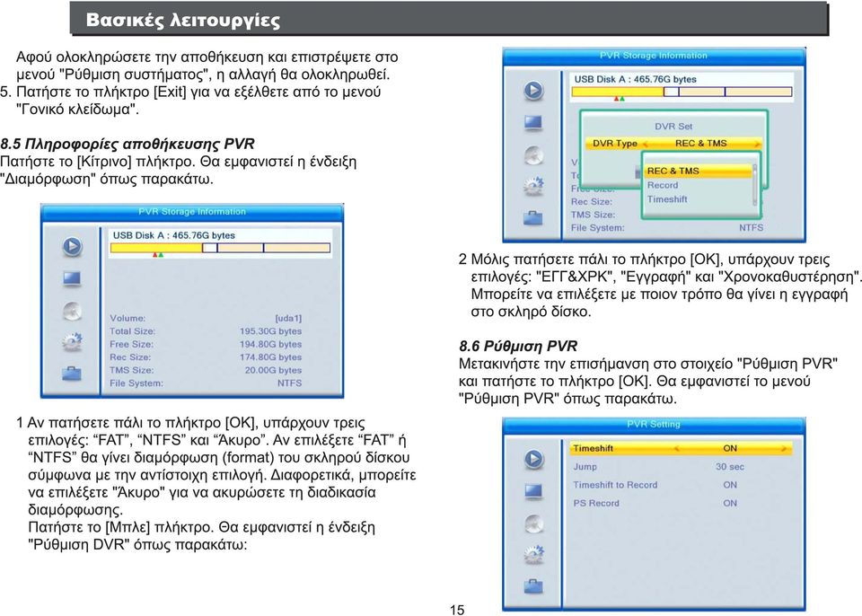Click the disk usage bar in the DVR Set screenshot
Image resolution: width=862 pixels, height=616 pixels.
(x=682, y=92)
